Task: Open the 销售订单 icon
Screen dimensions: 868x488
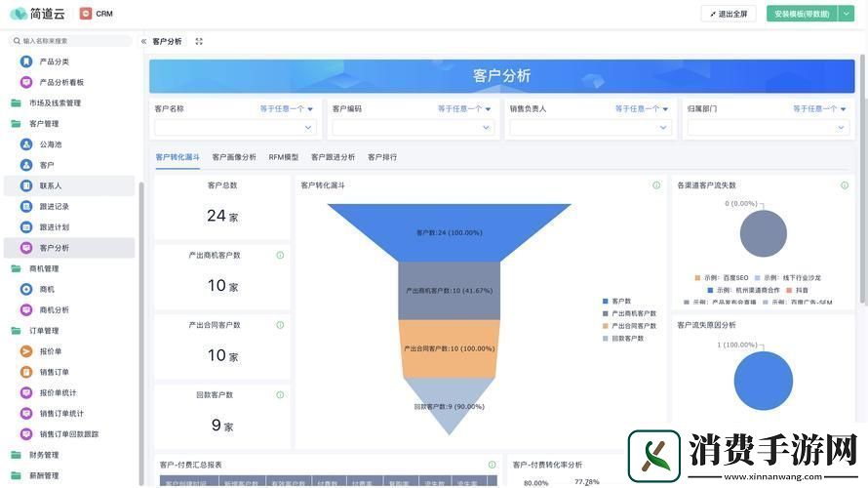Action: pyautogui.click(x=26, y=372)
